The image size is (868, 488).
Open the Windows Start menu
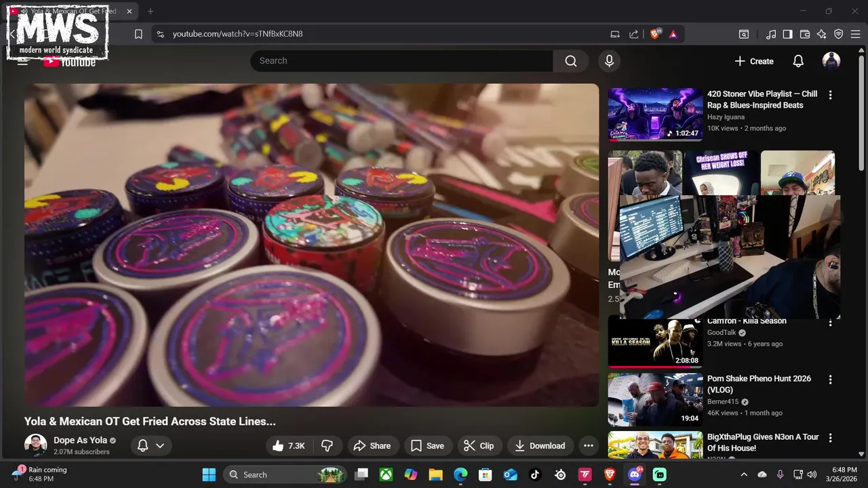pyautogui.click(x=209, y=474)
